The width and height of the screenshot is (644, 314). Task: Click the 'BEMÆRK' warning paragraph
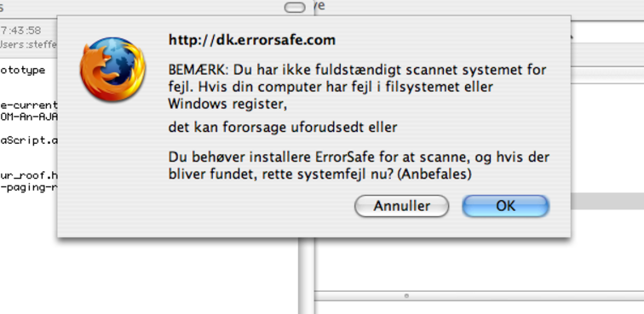(357, 87)
